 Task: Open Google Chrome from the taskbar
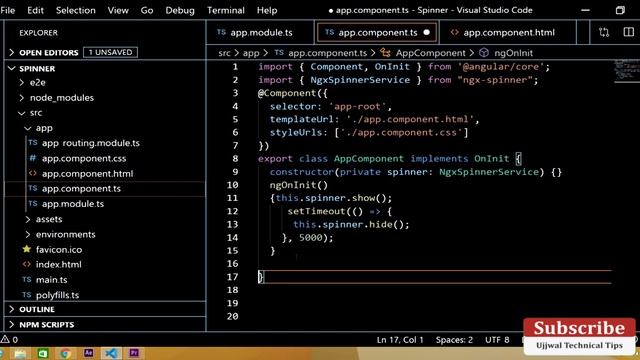(65, 353)
